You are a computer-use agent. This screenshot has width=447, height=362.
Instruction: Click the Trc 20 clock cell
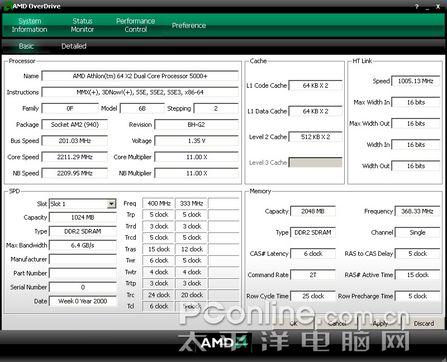pos(192,295)
